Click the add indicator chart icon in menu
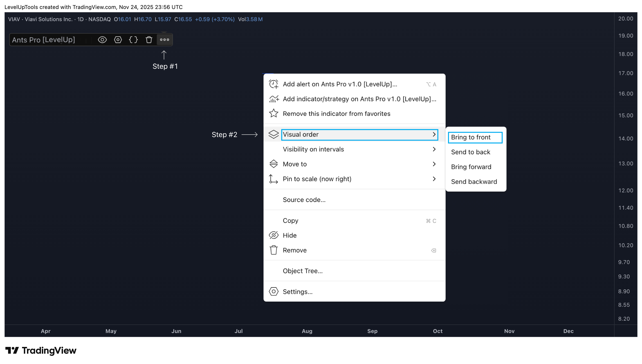 point(274,99)
